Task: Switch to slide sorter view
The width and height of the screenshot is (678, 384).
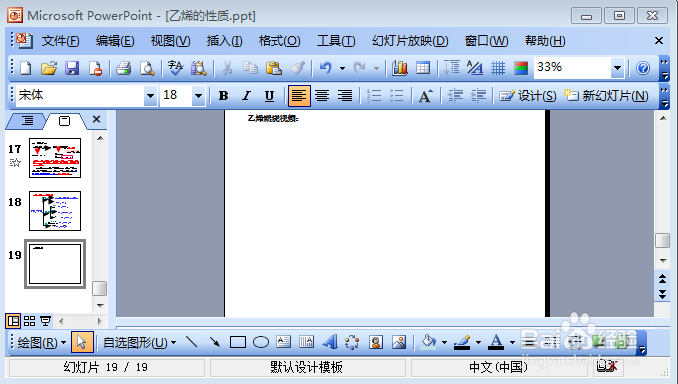Action: coord(29,321)
